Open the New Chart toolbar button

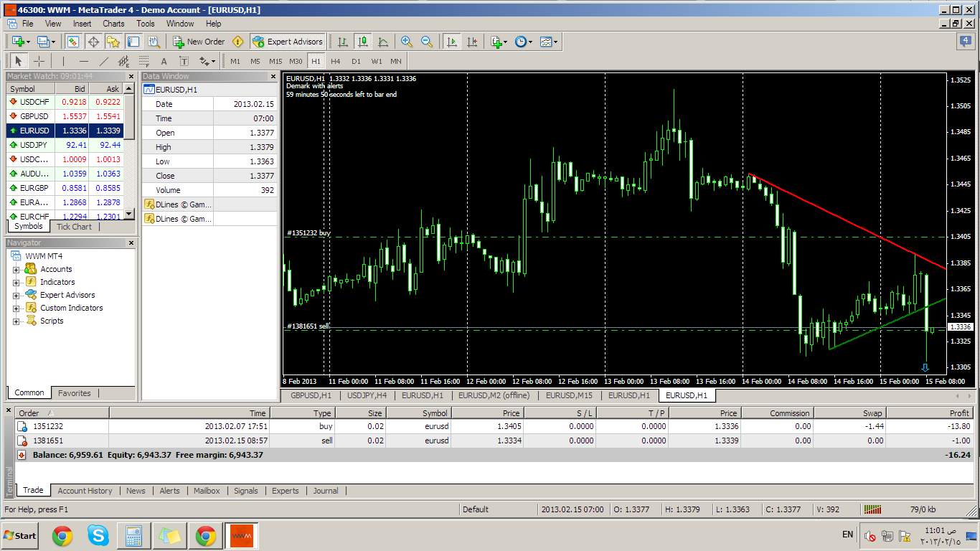pos(20,42)
